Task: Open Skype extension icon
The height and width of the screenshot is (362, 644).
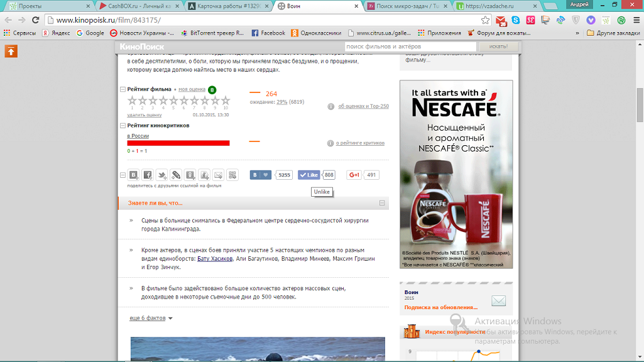Action: click(515, 20)
